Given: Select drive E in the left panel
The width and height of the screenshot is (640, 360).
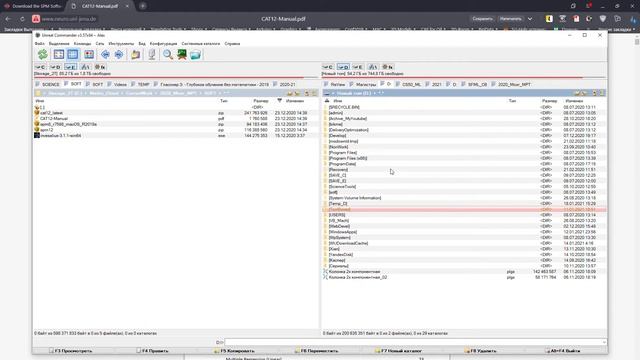Looking at the screenshot, I should (x=70, y=67).
